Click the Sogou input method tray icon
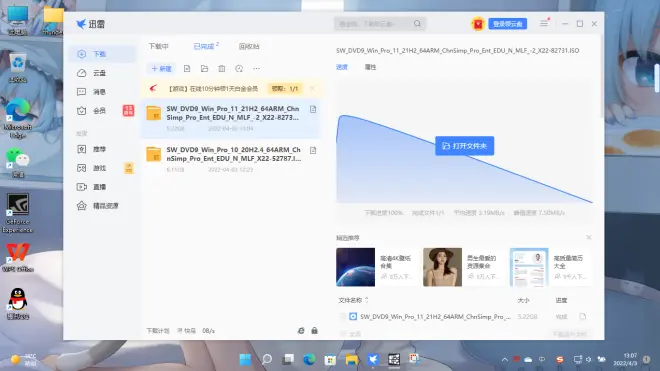The width and height of the screenshot is (660, 371). coord(560,359)
